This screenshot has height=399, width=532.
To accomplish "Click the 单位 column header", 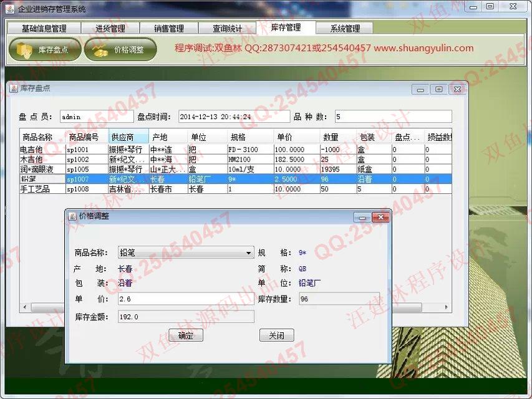I will click(207, 137).
